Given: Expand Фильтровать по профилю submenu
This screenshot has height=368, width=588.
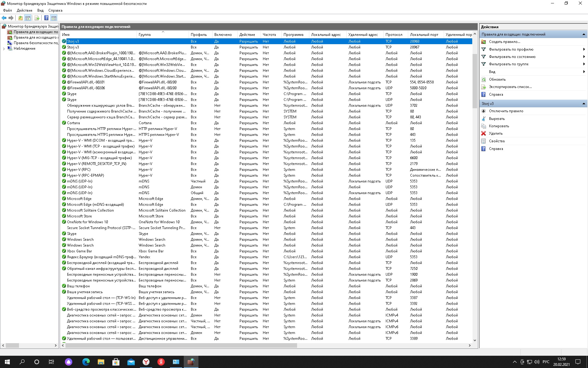Looking at the screenshot, I should pos(511,49).
